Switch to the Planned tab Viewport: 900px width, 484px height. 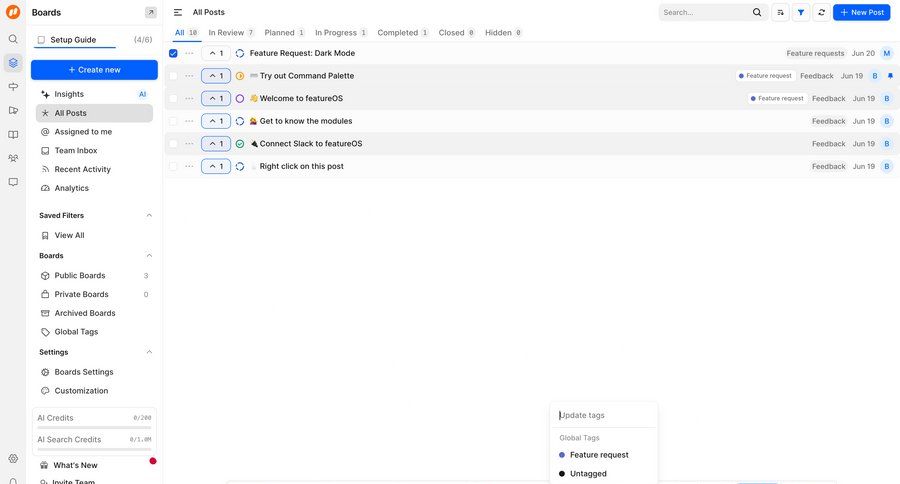285,33
